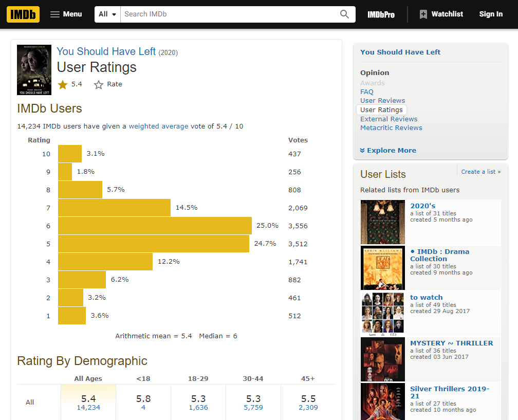Image resolution: width=518 pixels, height=420 pixels.
Task: Click the 30-44 column header
Action: [x=253, y=379]
